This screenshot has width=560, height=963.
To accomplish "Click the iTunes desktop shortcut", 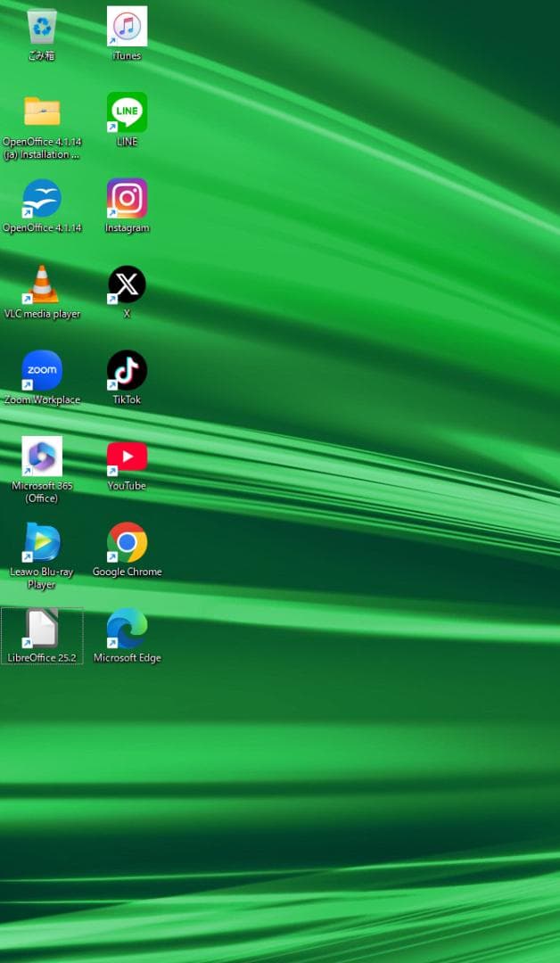I will click(127, 26).
